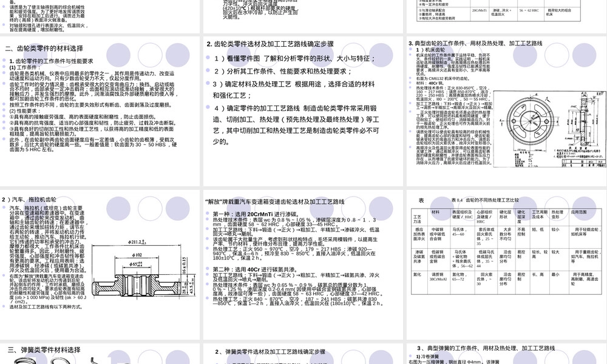Click step 4）确定零件的加工工艺路线
This screenshot has width=607, height=364.
pyautogui.click(x=296, y=124)
